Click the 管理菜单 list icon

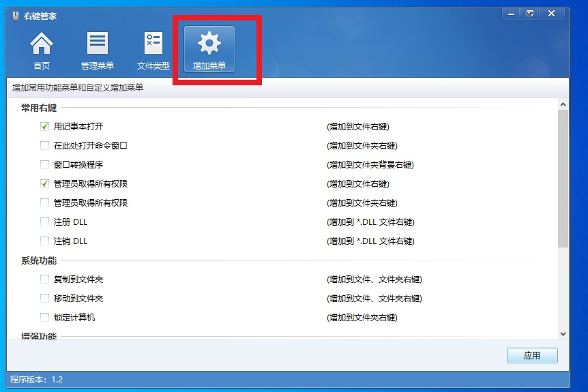pos(97,45)
